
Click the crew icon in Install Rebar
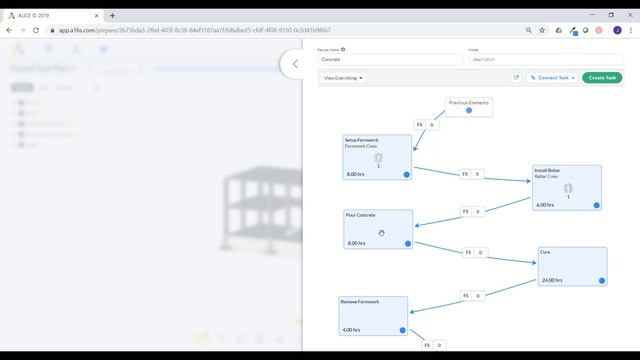pos(568,188)
